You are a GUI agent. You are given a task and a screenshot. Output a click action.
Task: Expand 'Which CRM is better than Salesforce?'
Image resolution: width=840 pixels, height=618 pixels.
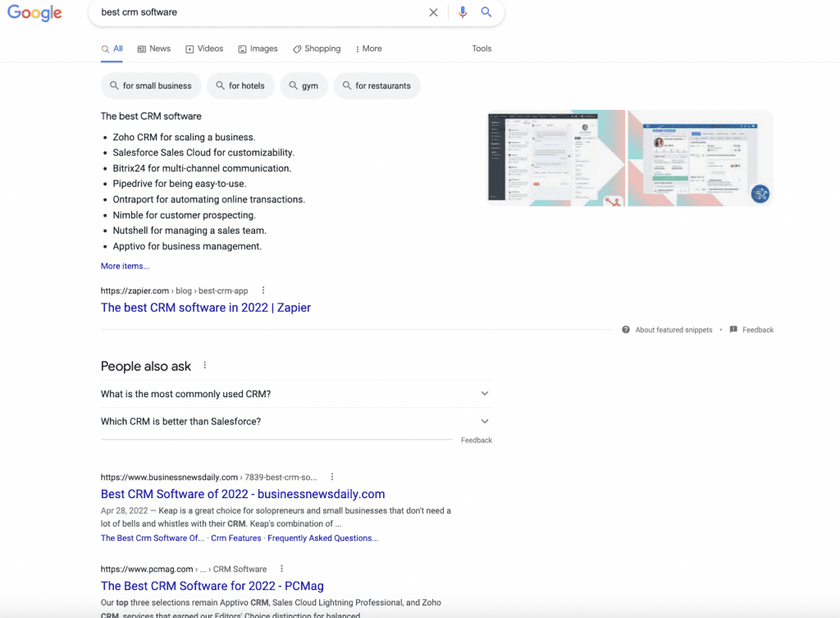pos(295,422)
